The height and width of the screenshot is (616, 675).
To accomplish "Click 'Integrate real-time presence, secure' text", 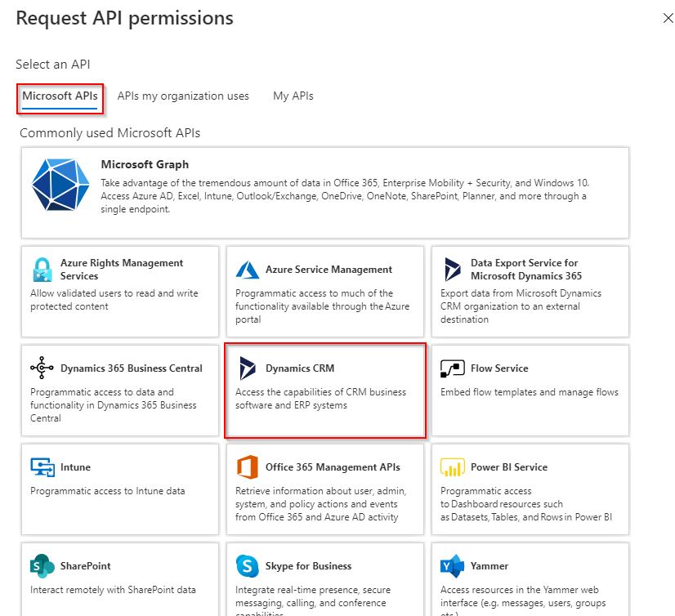I will coord(313,590).
